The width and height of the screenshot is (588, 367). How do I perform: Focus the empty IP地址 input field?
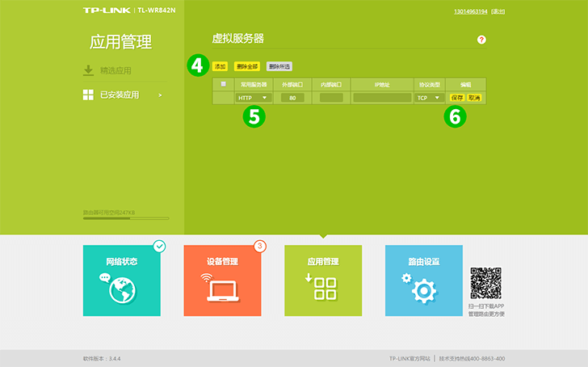pyautogui.click(x=382, y=98)
